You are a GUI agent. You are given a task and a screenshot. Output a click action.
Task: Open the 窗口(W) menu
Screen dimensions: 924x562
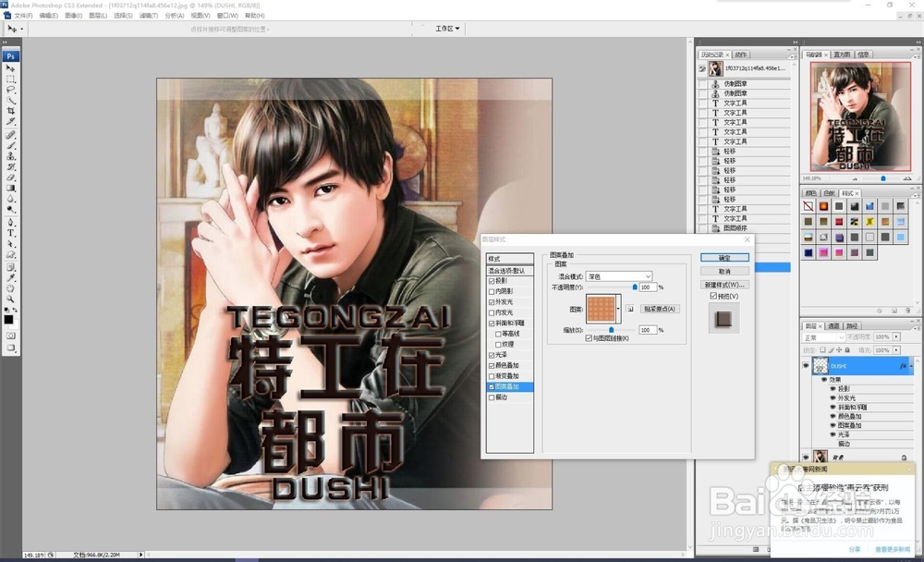227,16
